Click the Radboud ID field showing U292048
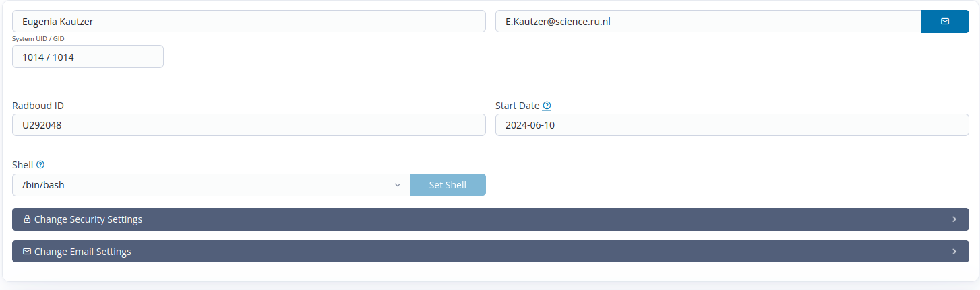The image size is (980, 290). 249,125
